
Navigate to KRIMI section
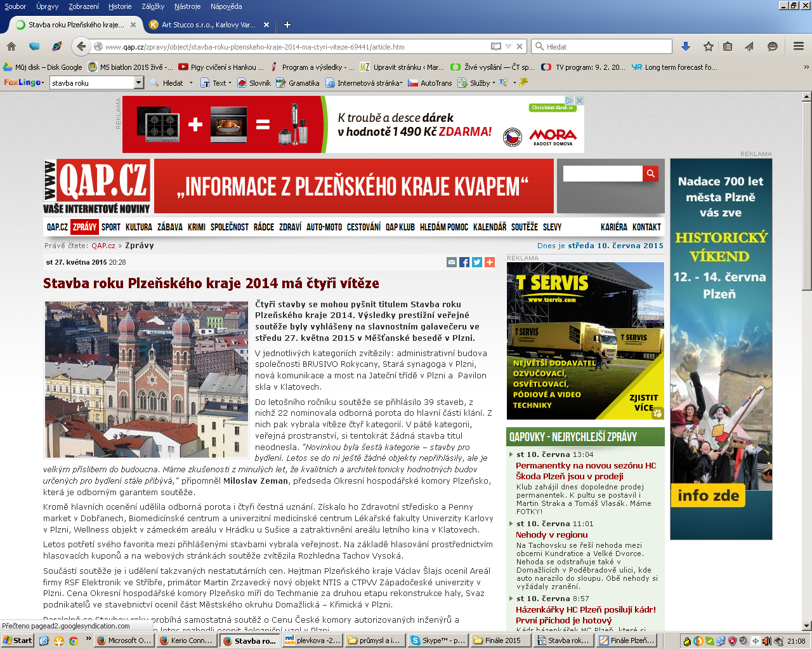tap(197, 227)
